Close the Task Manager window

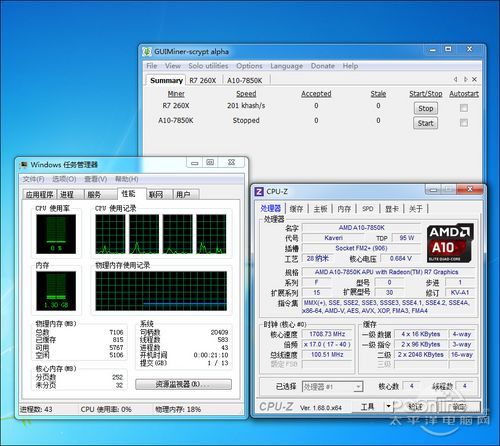[232, 162]
